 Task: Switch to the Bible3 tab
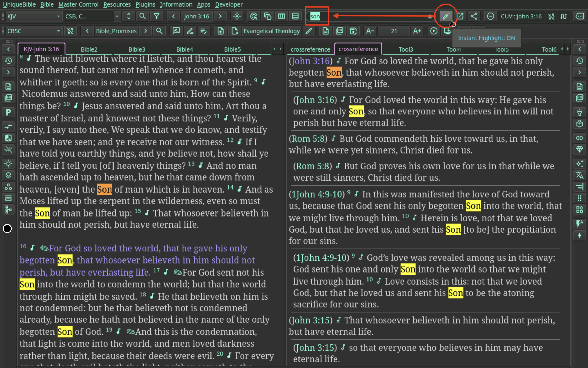click(137, 49)
